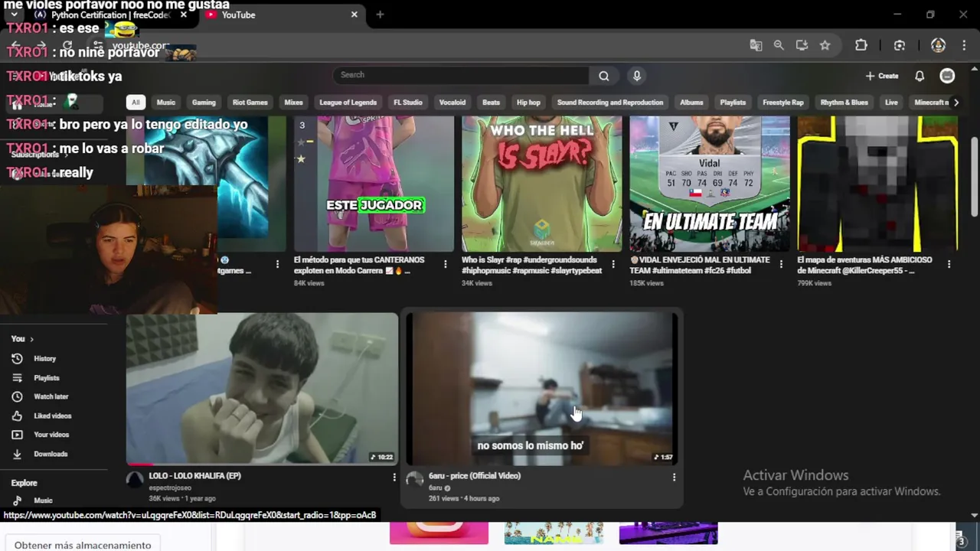Viewport: 980px width, 551px height.
Task: Select the FL Studio filter chip
Action: [408, 103]
